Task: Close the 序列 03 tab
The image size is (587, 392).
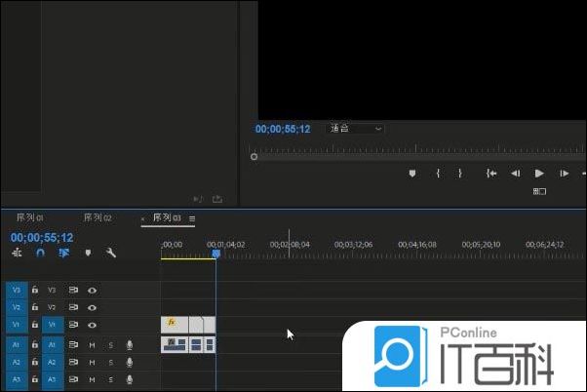Action: coord(143,218)
